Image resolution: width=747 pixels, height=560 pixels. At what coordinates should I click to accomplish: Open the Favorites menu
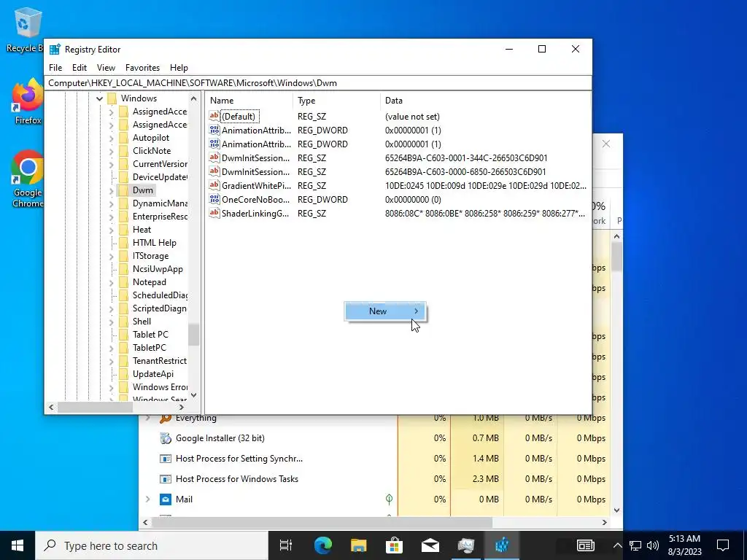(x=142, y=68)
